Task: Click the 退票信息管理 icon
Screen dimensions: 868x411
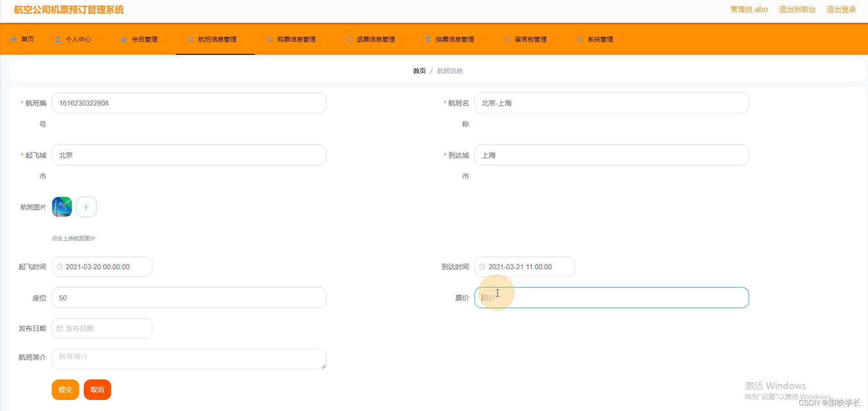Action: click(x=348, y=39)
